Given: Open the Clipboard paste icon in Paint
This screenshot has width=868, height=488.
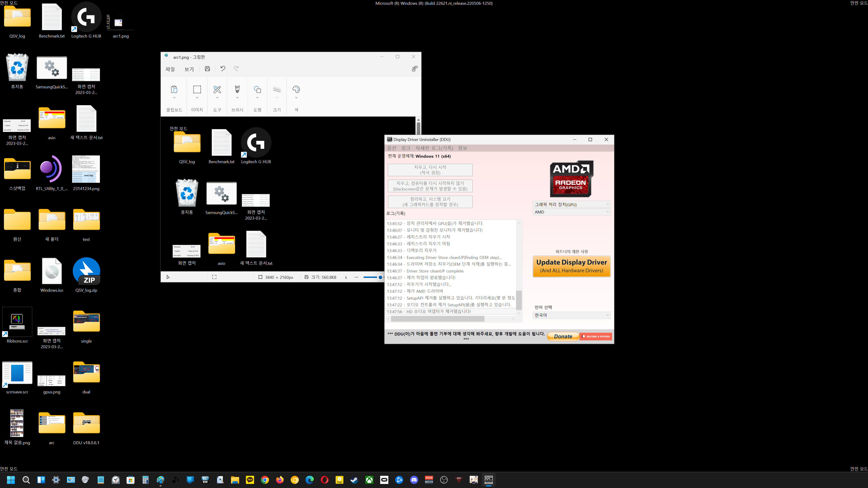Looking at the screenshot, I should [x=174, y=89].
